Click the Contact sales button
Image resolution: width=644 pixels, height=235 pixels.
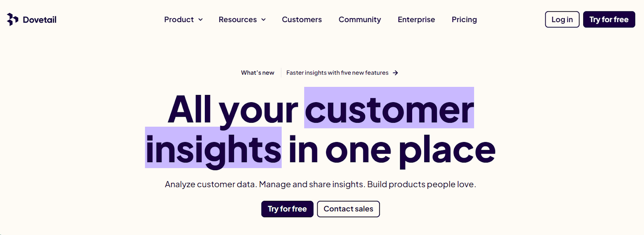pos(348,209)
